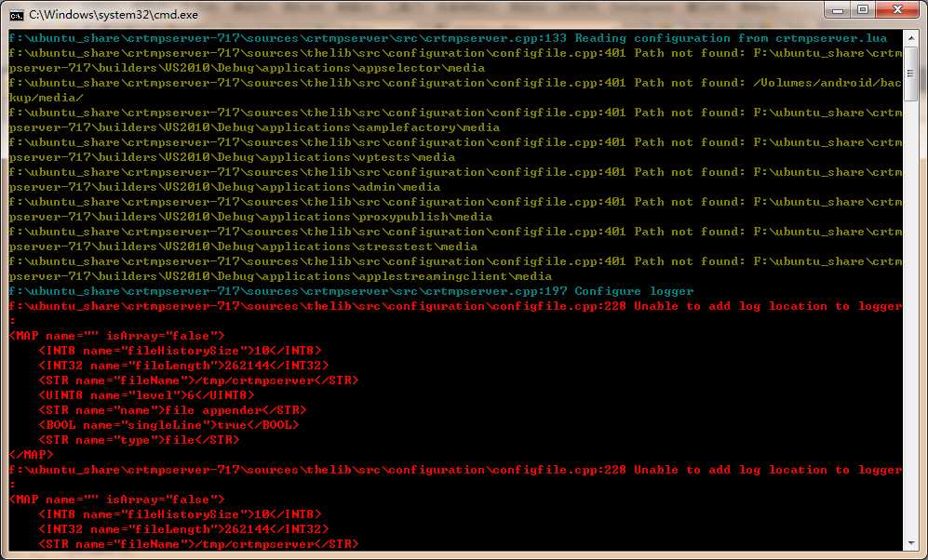928x560 pixels.
Task: Click the second fileHistorySize INT8 line
Action: 180,514
